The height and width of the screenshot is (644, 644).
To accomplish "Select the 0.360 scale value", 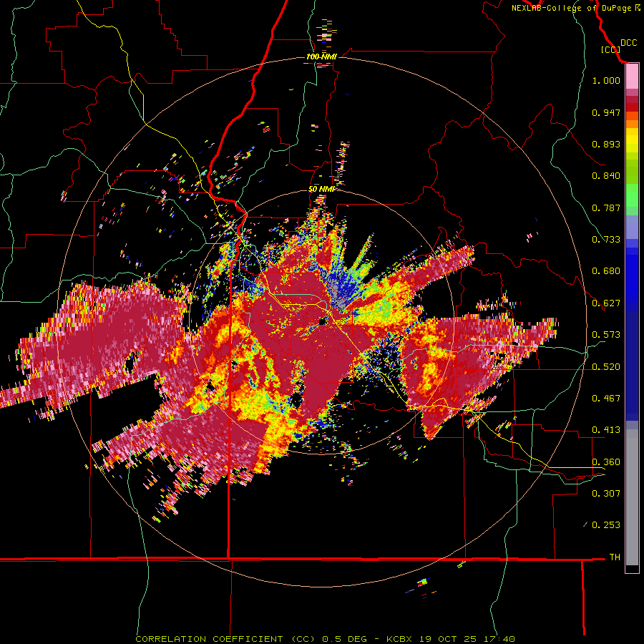I will tap(606, 462).
